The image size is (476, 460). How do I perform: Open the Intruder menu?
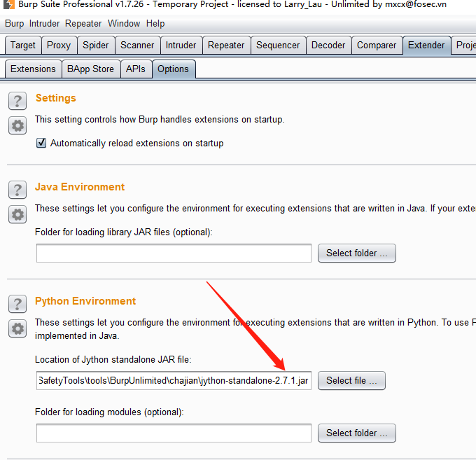pyautogui.click(x=44, y=23)
